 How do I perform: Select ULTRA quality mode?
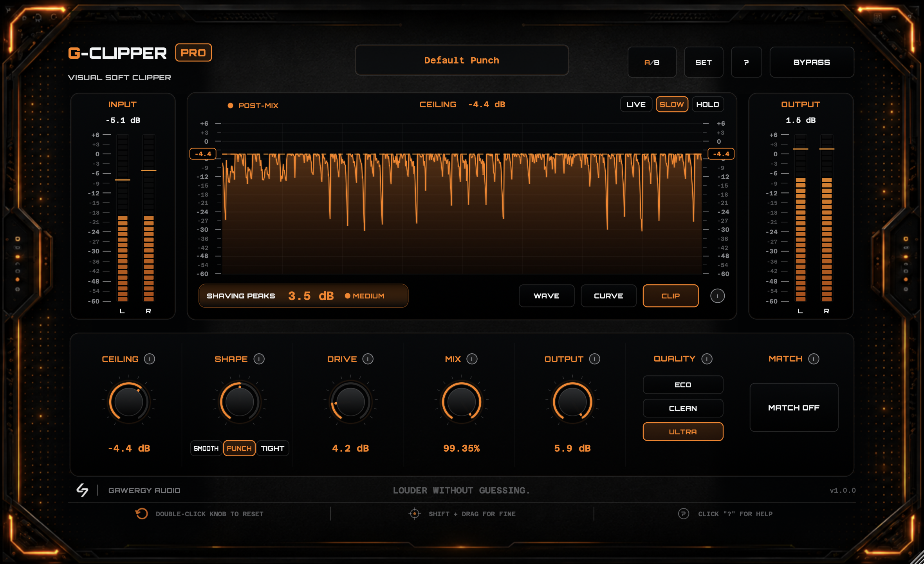[683, 432]
